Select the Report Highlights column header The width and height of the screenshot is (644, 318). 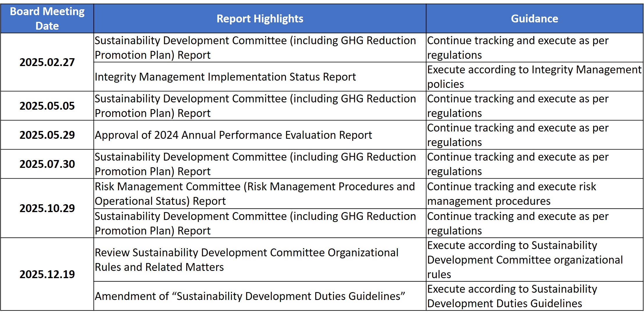[x=260, y=19]
